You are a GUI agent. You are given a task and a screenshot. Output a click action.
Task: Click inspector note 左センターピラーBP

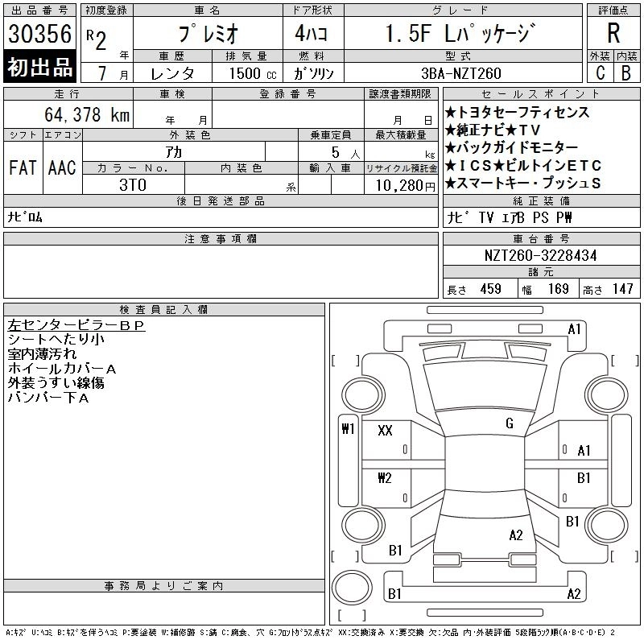pos(76,325)
